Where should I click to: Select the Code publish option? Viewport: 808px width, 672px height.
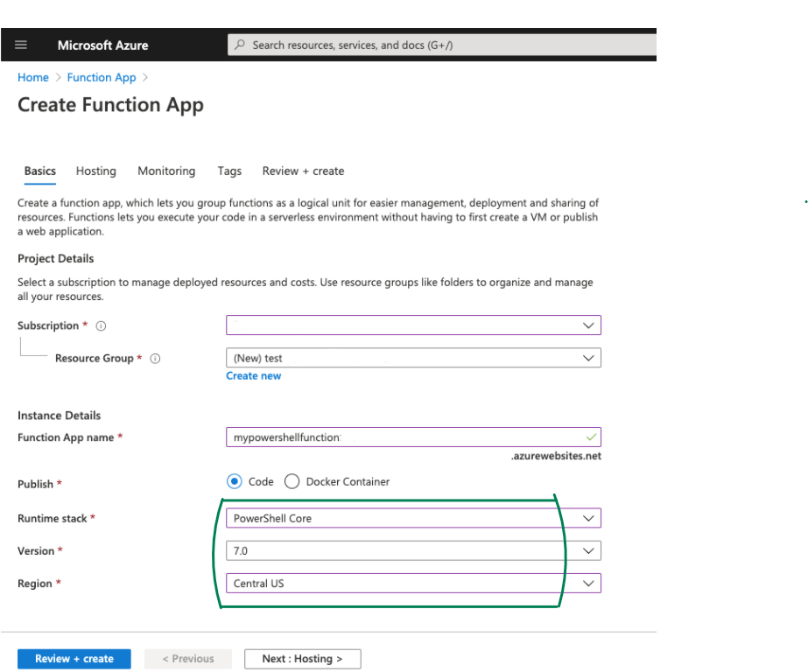click(x=234, y=481)
